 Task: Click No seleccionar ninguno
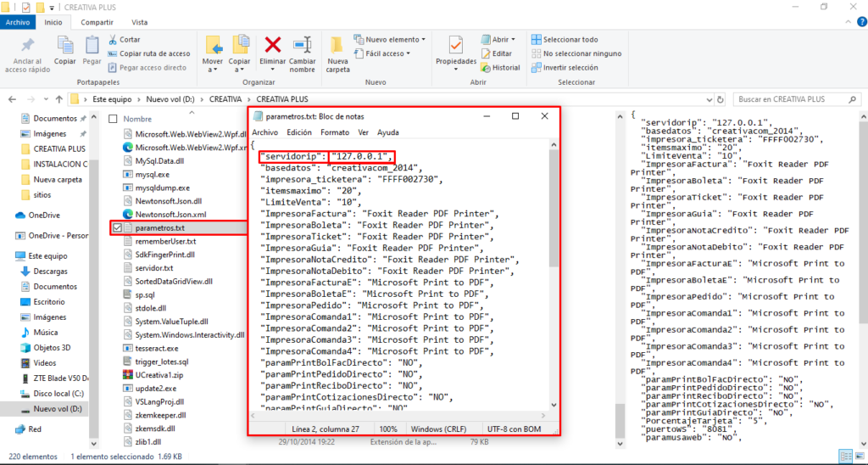(x=576, y=53)
